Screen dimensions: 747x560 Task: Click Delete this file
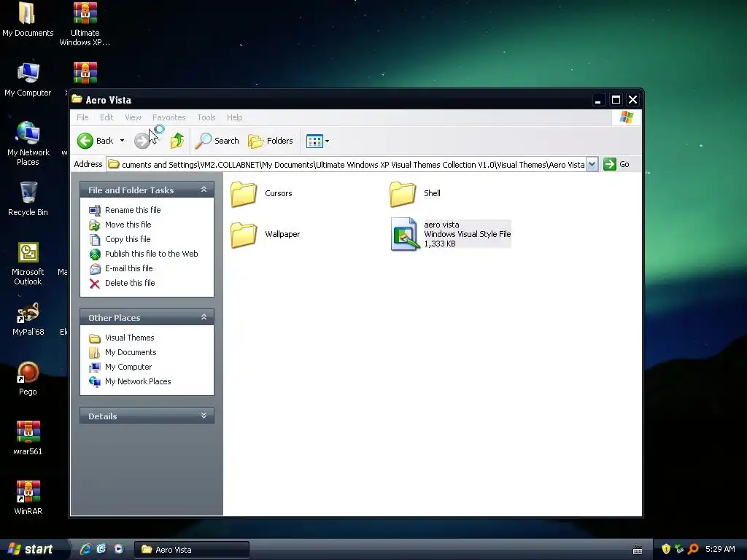(x=122, y=283)
